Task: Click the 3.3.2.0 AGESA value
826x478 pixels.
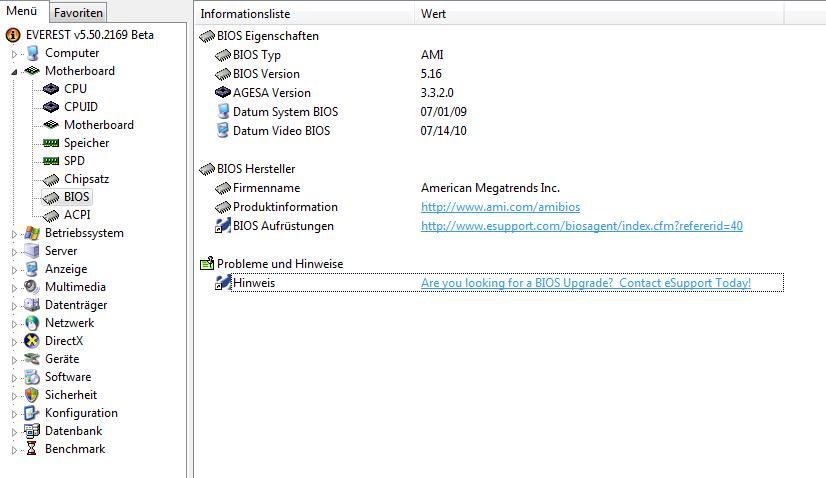Action: point(437,93)
